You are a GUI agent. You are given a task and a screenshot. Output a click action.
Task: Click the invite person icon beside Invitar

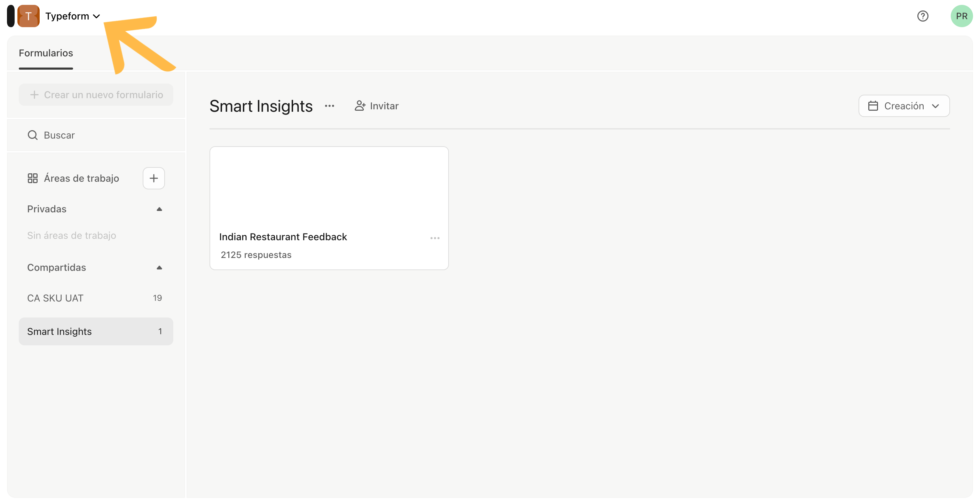click(x=360, y=106)
